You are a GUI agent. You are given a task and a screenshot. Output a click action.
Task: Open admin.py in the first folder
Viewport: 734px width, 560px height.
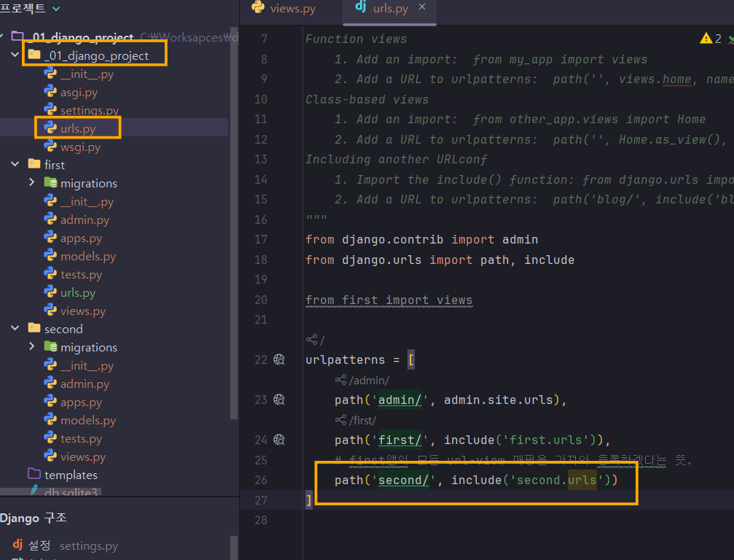click(x=85, y=220)
